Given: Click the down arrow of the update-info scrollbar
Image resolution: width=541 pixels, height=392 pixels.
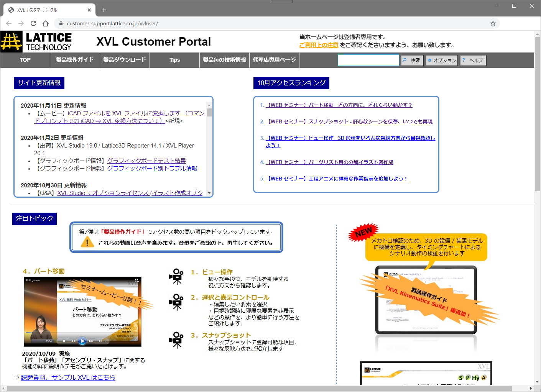Looking at the screenshot, I should (209, 193).
